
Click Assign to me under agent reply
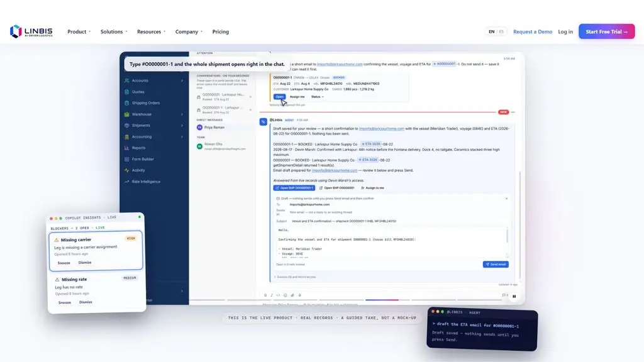point(372,188)
